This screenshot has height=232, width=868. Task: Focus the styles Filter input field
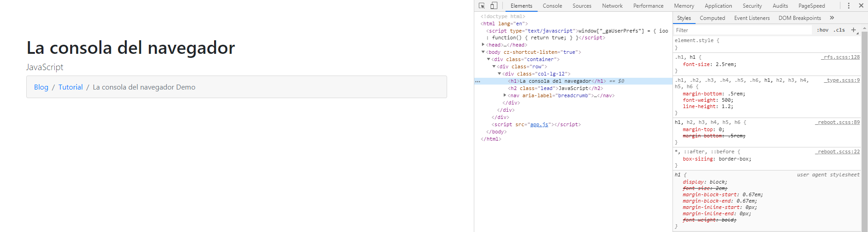click(743, 30)
